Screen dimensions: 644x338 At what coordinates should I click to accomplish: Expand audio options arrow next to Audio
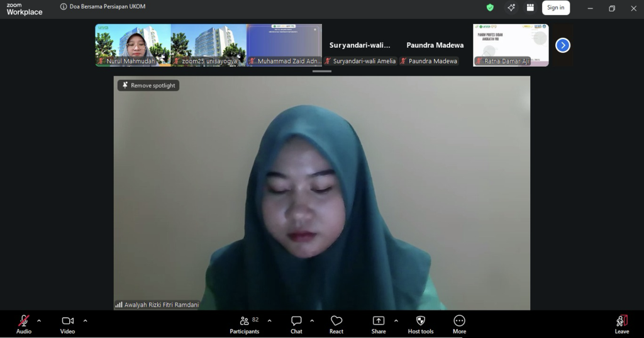click(x=39, y=320)
